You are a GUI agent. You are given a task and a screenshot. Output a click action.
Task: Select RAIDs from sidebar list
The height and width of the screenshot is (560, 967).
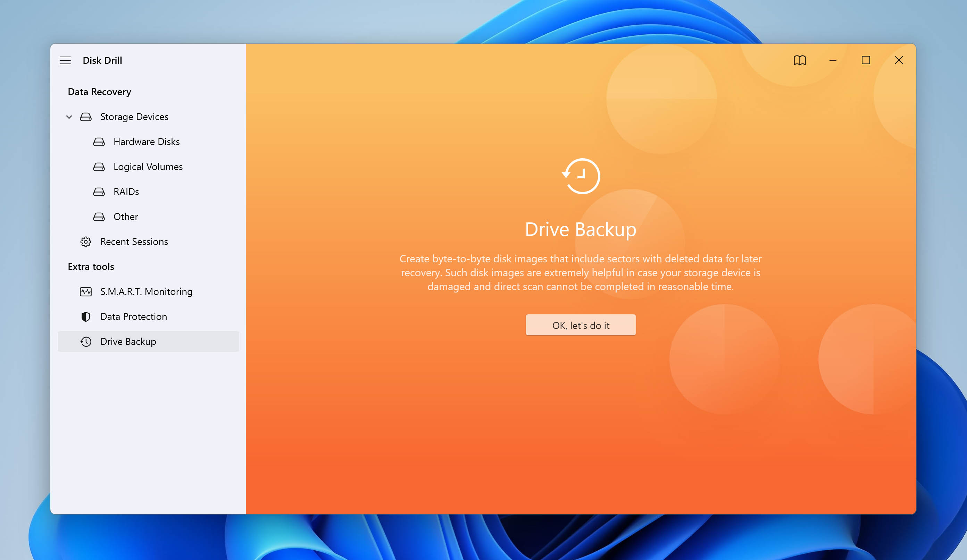(x=126, y=191)
